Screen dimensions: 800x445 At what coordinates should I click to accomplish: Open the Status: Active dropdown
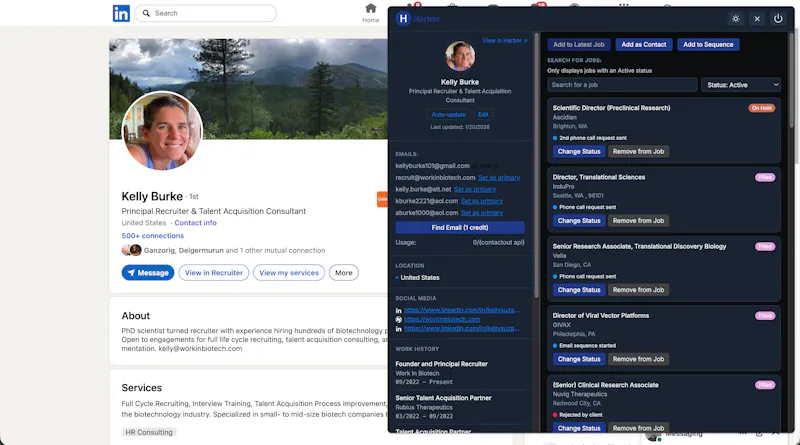click(741, 85)
